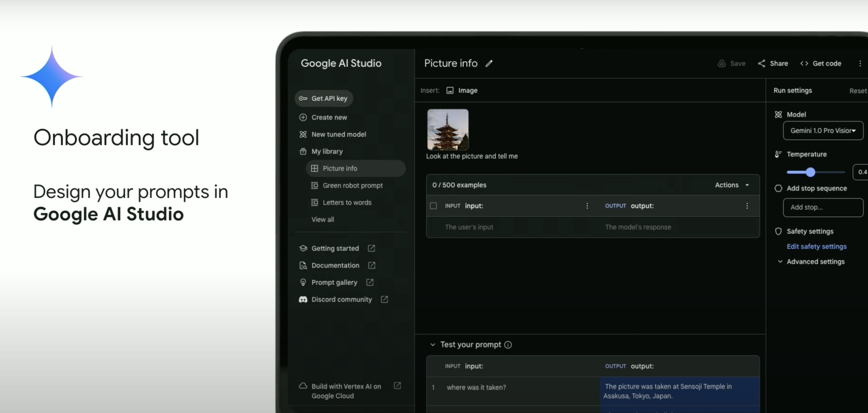This screenshot has width=868, height=413.
Task: Click Reset in Run settings
Action: 858,91
